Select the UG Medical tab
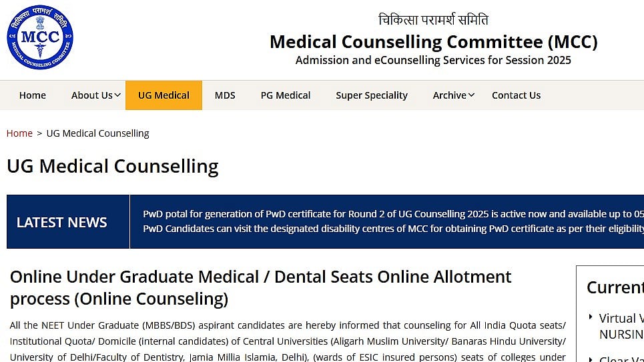Viewport: 644px width, 362px height. (x=164, y=95)
